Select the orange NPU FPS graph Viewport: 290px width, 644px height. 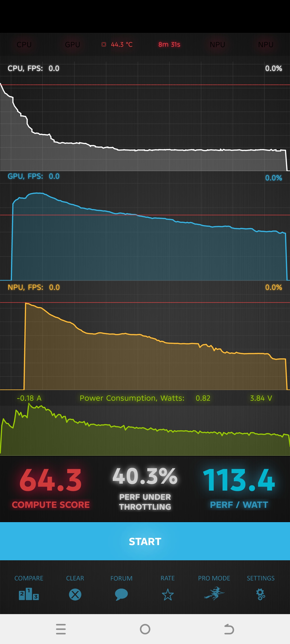[x=145, y=350]
